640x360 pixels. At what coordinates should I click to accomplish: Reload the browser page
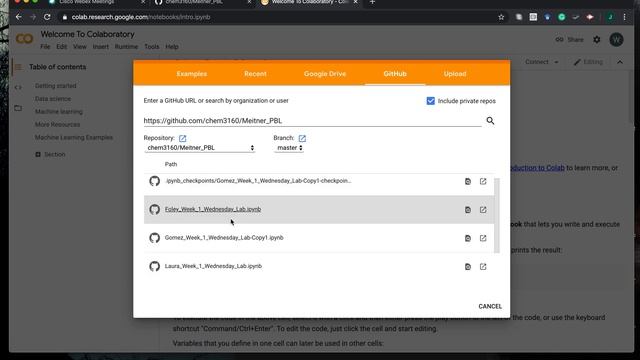[x=47, y=17]
